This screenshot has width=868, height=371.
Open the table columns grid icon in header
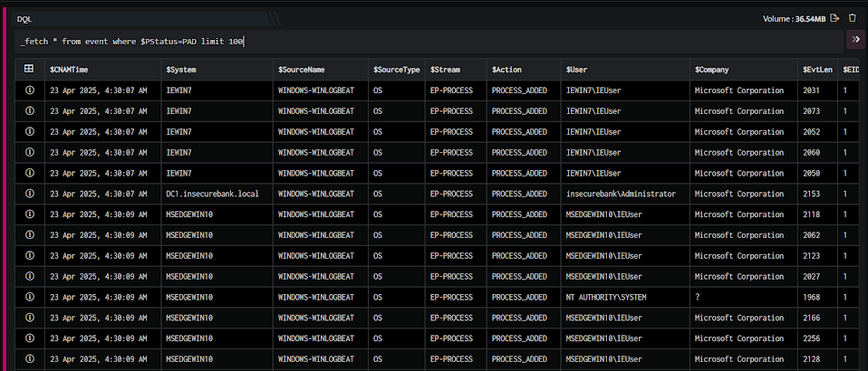[29, 69]
